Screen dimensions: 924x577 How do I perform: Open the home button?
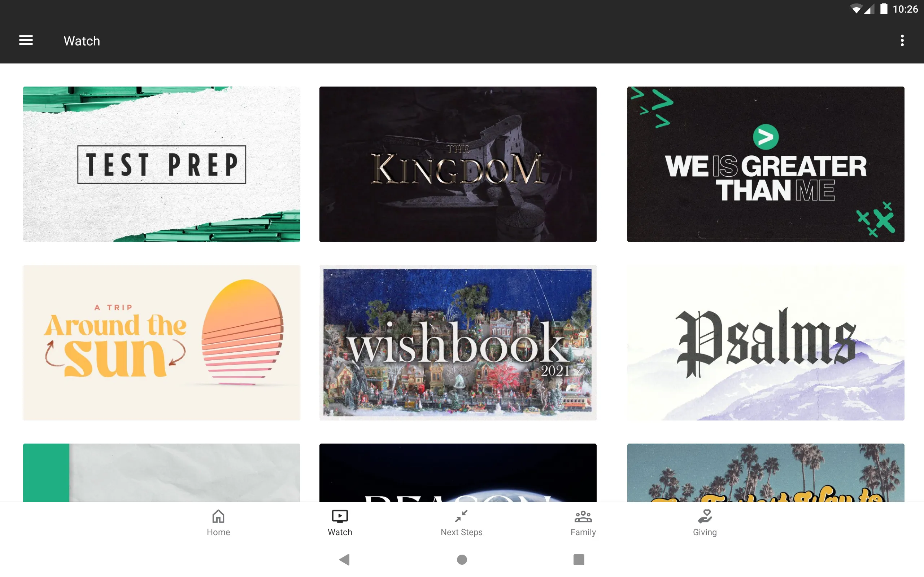tap(218, 522)
